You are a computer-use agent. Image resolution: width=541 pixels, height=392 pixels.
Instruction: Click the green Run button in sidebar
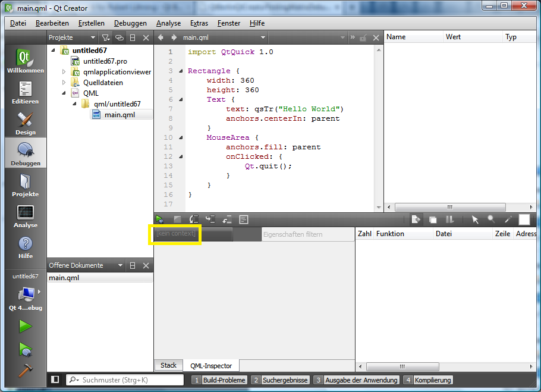pos(25,326)
